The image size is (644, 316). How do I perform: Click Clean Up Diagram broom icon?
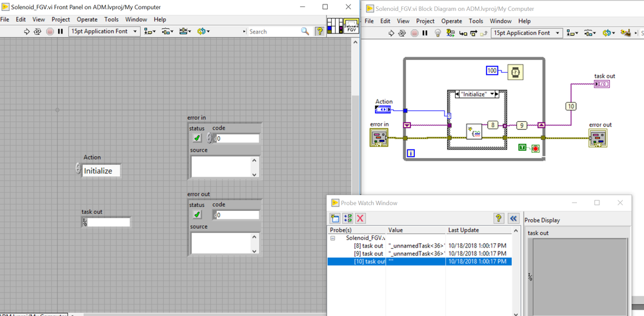[625, 33]
